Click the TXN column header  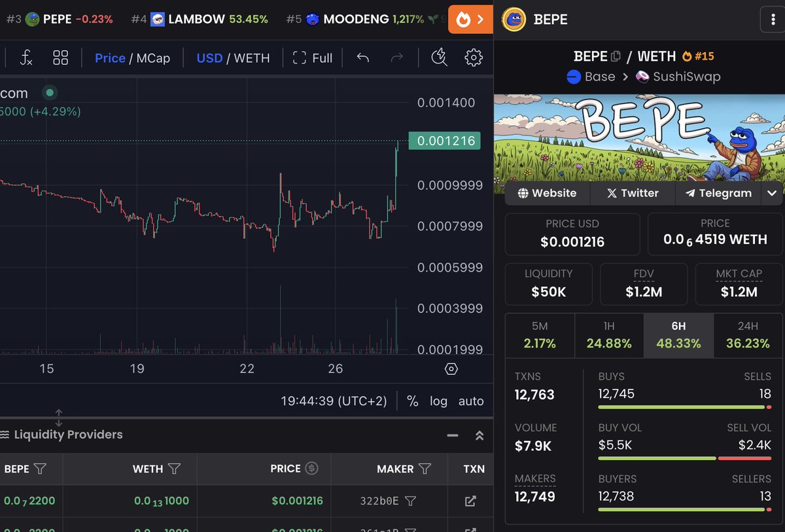(x=474, y=469)
